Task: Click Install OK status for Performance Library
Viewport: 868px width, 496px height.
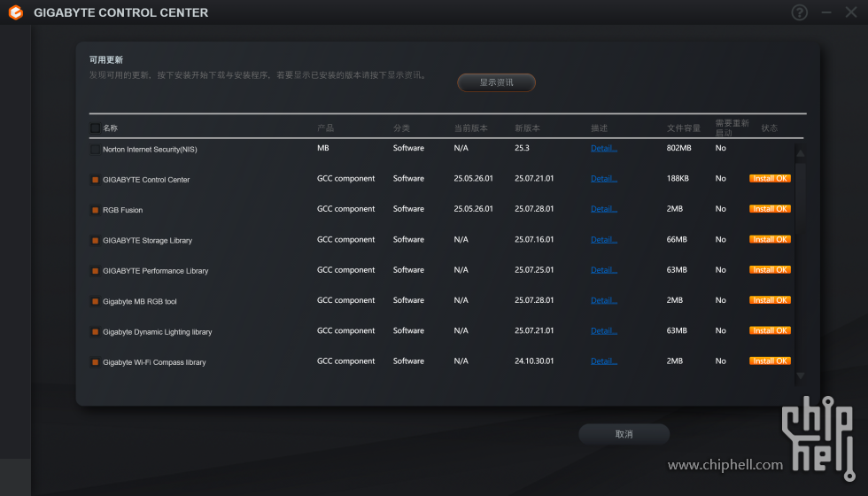Action: click(x=770, y=269)
